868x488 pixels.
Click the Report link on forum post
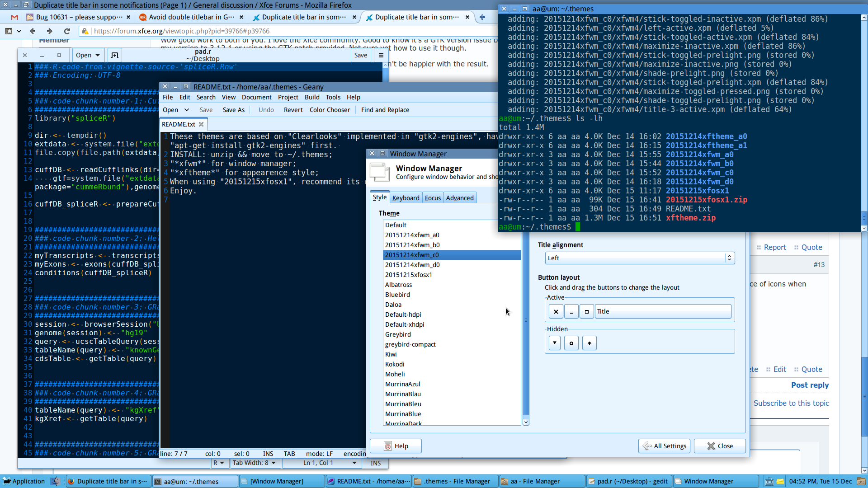(x=775, y=247)
